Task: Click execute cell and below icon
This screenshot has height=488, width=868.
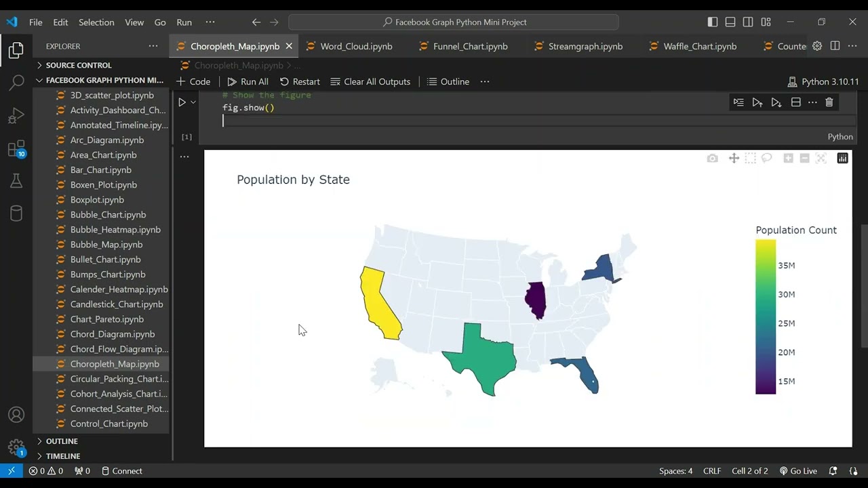Action: pos(776,102)
